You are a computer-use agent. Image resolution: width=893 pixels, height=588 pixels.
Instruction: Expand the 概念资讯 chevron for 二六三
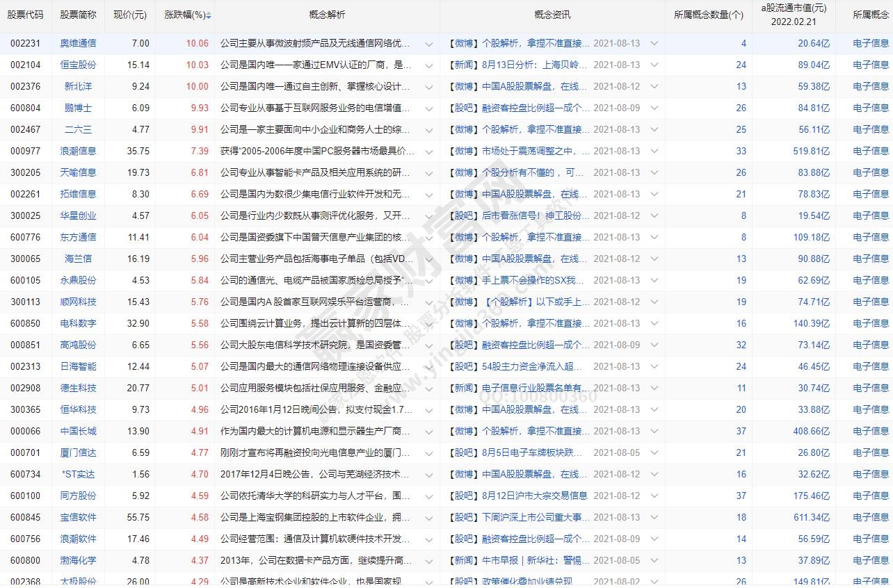click(x=653, y=129)
